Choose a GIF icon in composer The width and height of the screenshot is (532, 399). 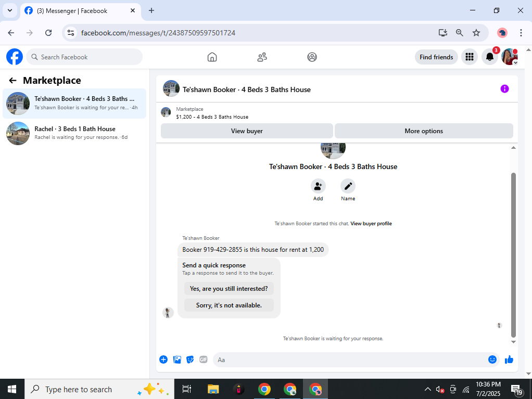click(x=203, y=359)
